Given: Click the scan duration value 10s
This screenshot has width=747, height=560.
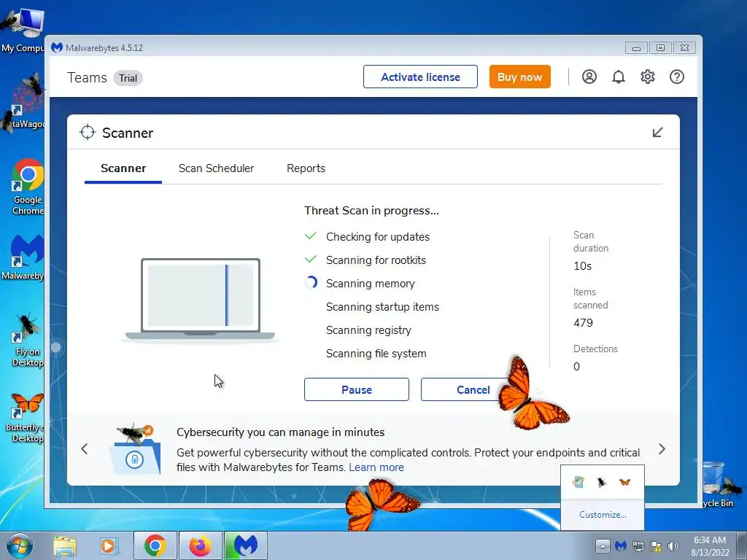Looking at the screenshot, I should click(x=582, y=266).
